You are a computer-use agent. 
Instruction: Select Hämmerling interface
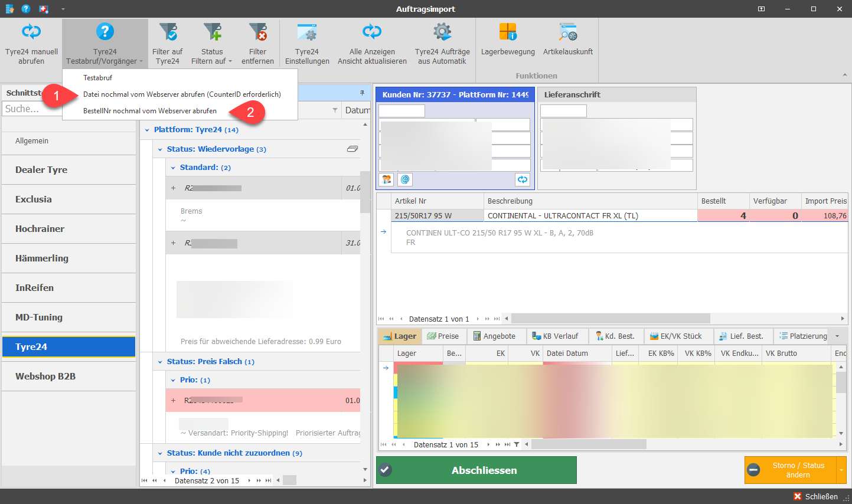68,258
